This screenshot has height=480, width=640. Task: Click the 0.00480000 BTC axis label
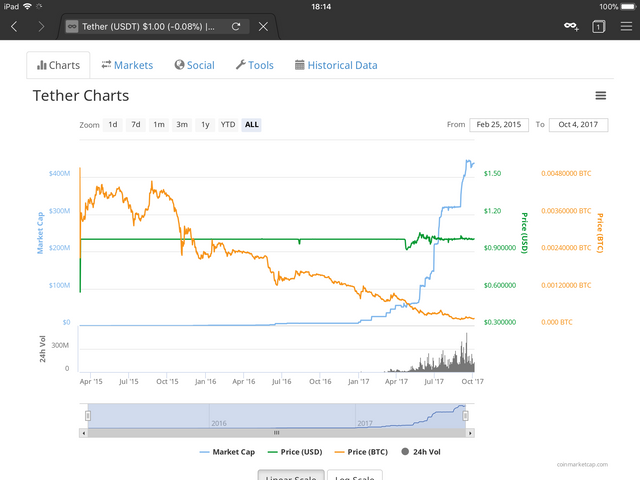point(566,173)
